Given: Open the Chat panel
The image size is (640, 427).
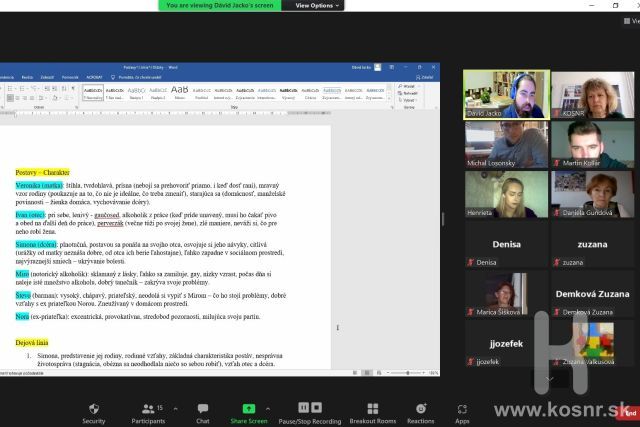Looking at the screenshot, I should click(x=203, y=409).
